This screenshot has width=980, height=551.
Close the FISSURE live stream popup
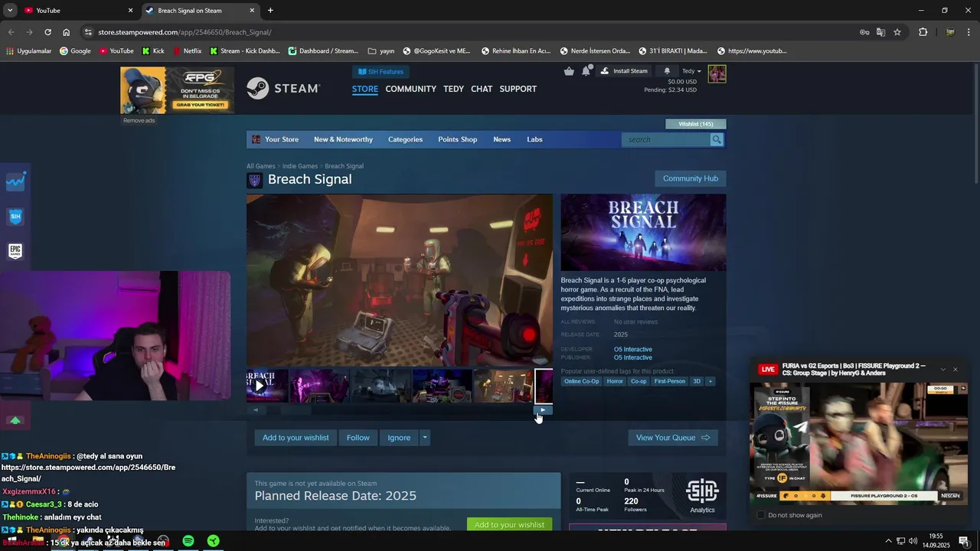pos(955,370)
